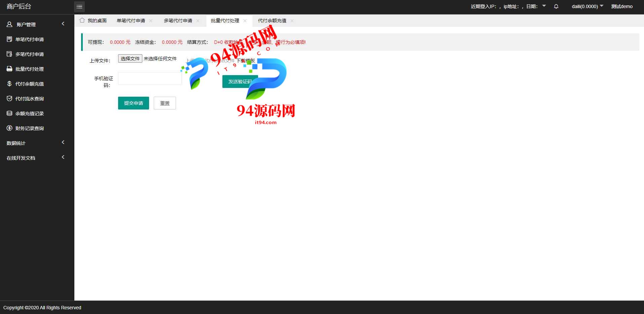Click the edit icon beside 多笔代付申请 in sidebar
Image resolution: width=644 pixels, height=314 pixels.
[x=9, y=54]
